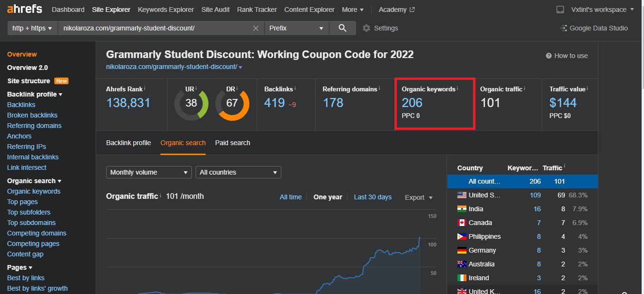Click the How to use help icon

coord(549,56)
